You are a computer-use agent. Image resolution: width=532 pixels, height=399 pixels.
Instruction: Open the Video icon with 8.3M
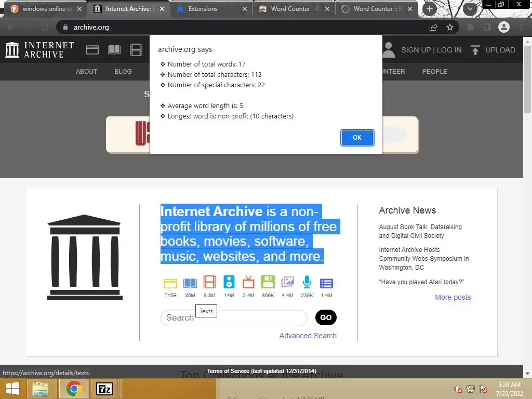(x=210, y=282)
